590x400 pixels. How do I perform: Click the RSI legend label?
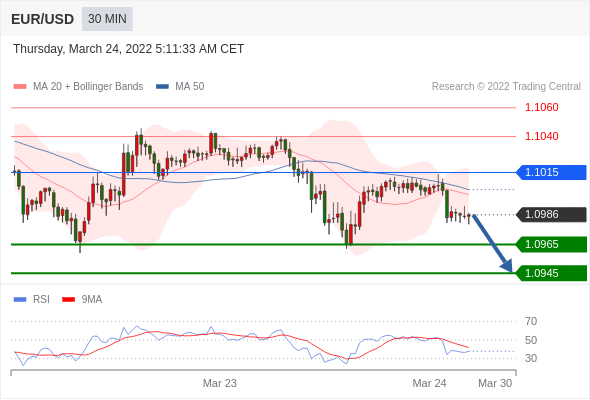coord(41,300)
